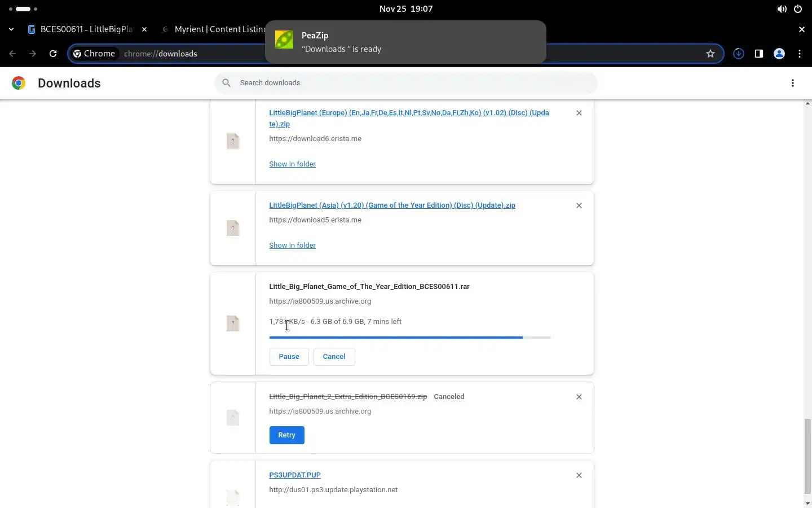Viewport: 812px width, 508px height.
Task: Remove the PS3UPDAT.PUP entry
Action: [579, 475]
